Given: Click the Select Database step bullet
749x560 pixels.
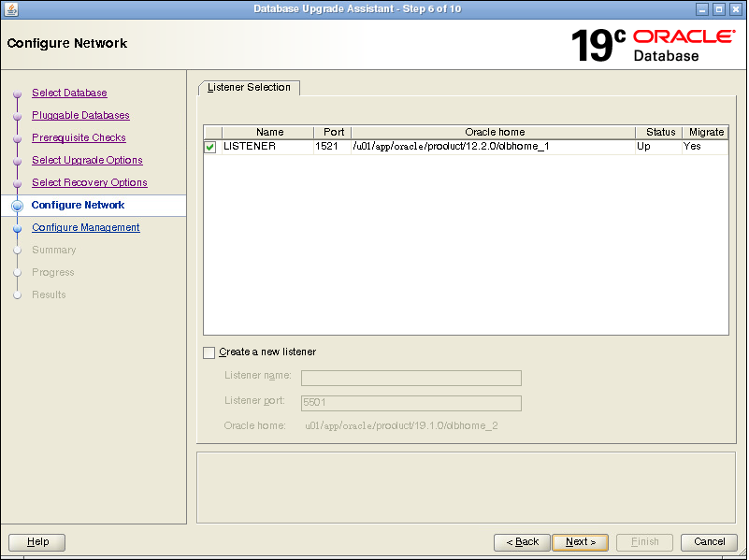Looking at the screenshot, I should click(18, 93).
